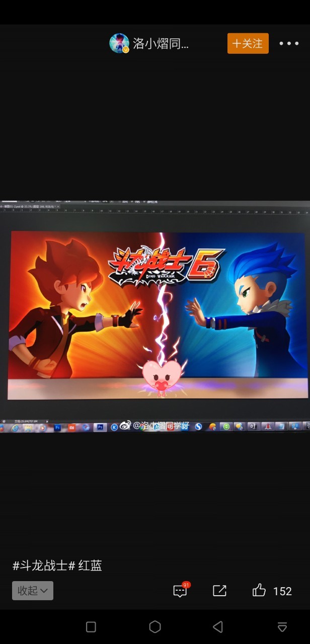Collapse the caption with 收起 button
This screenshot has width=310, height=644.
(x=33, y=591)
